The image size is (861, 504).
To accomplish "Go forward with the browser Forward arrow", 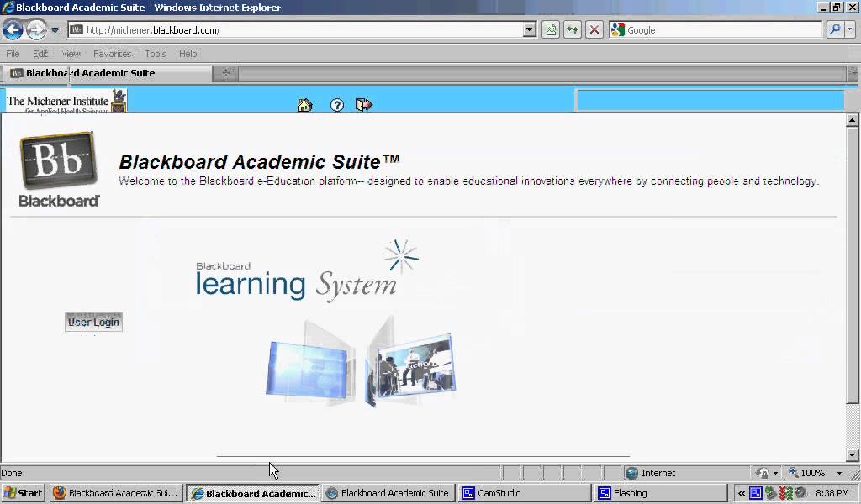I will [x=36, y=29].
